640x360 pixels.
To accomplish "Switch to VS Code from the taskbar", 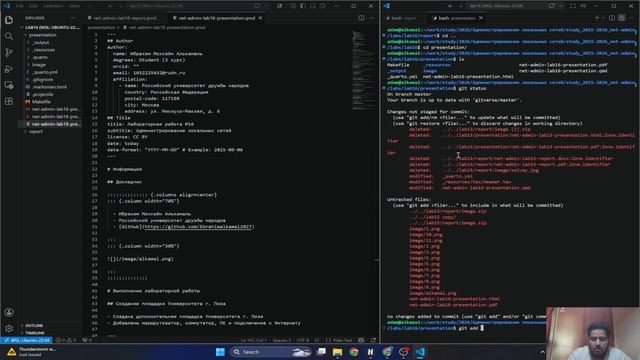I will tap(420, 352).
